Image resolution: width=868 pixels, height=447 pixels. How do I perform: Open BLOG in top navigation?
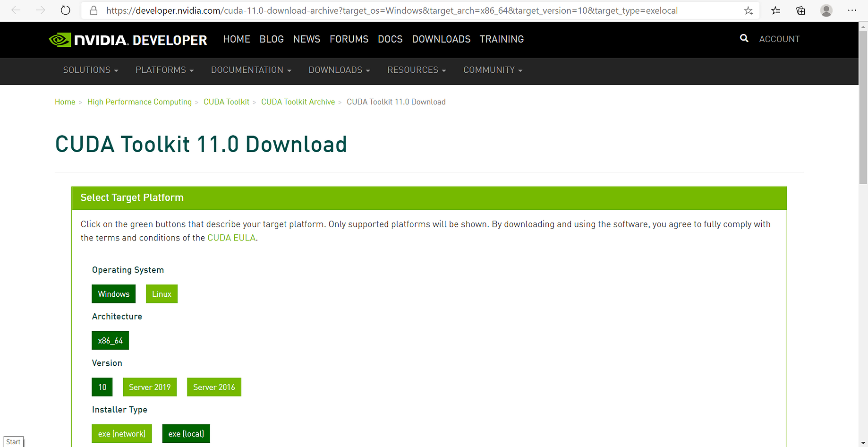pyautogui.click(x=272, y=39)
